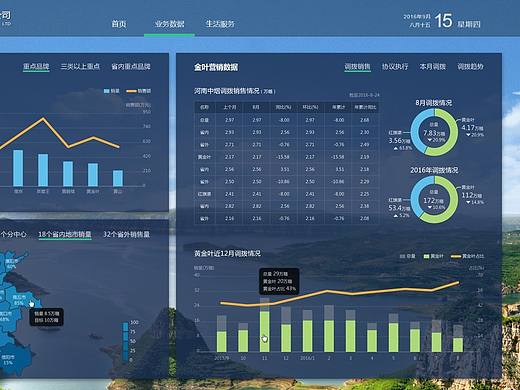Click the 2.25 cell in 红旗渠 row
Viewport: 520px width, 390px height.
(x=365, y=194)
